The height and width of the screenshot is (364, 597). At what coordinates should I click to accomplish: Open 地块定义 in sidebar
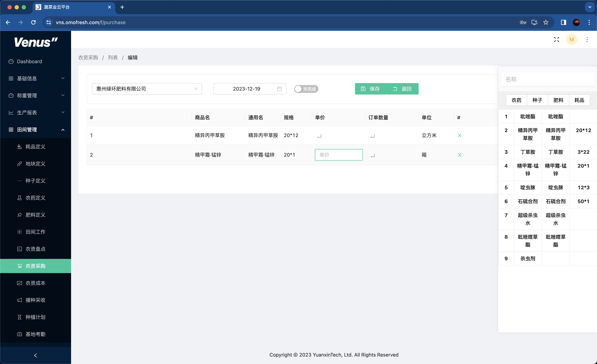click(x=35, y=164)
